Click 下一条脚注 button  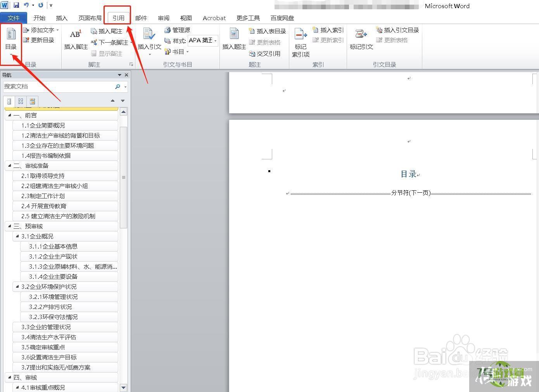tap(110, 42)
